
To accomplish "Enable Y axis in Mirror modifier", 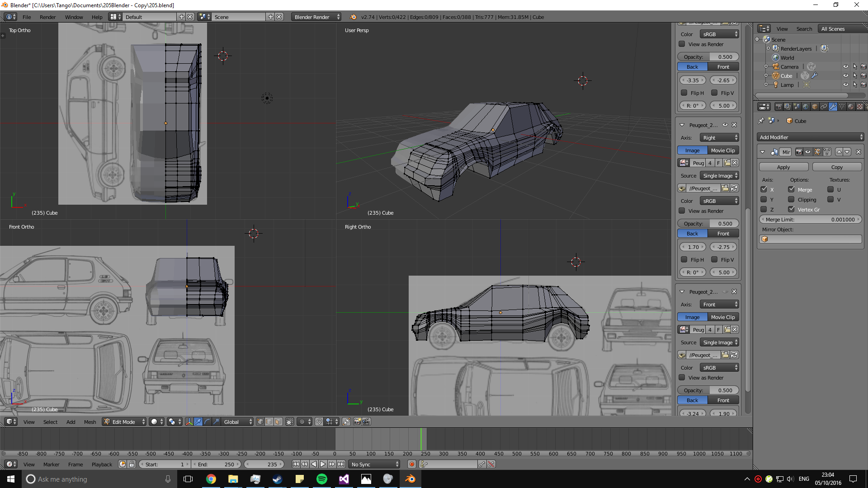I will click(764, 199).
